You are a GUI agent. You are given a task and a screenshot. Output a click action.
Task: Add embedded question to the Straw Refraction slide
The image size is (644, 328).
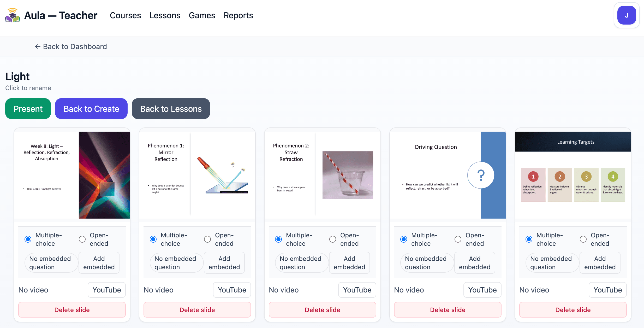[x=349, y=263]
